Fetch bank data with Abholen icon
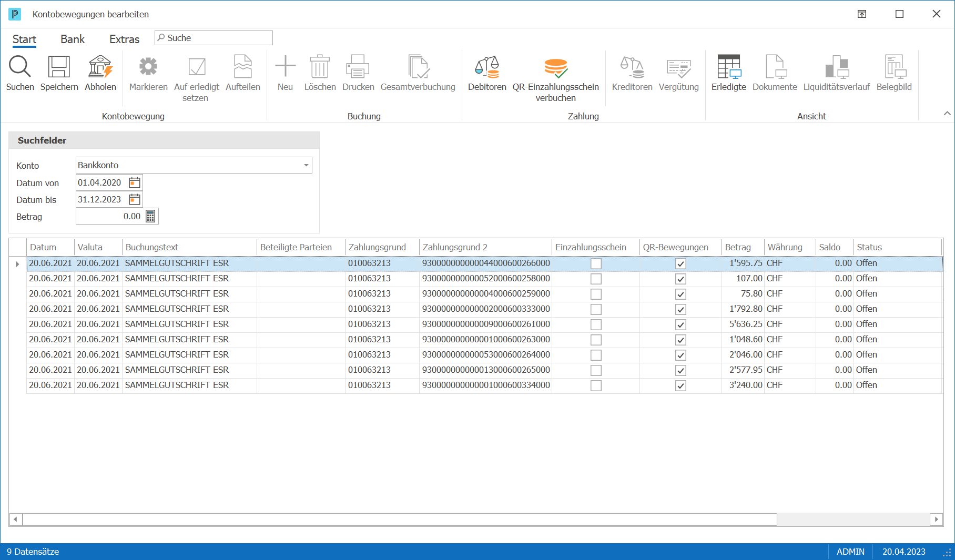 point(100,67)
